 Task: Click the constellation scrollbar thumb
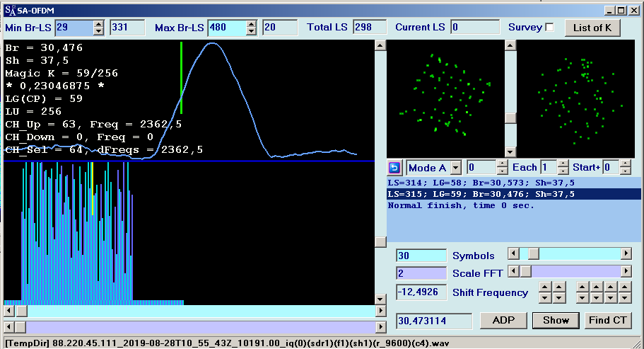point(510,118)
